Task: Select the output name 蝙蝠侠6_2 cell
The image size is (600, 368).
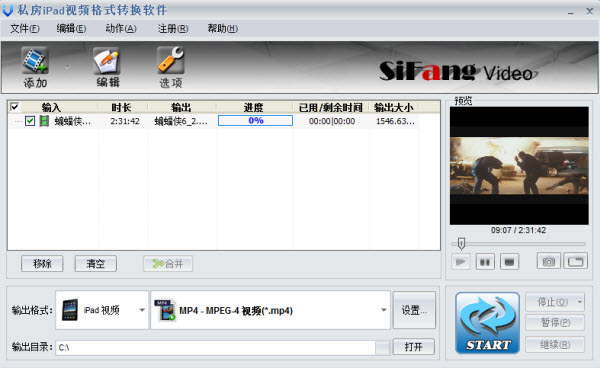Action: click(x=181, y=121)
